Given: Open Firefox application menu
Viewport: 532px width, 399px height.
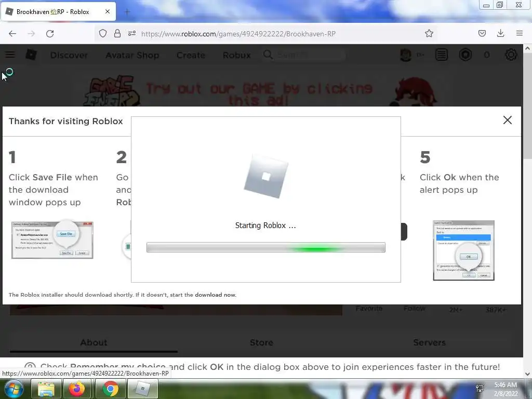Looking at the screenshot, I should point(520,33).
